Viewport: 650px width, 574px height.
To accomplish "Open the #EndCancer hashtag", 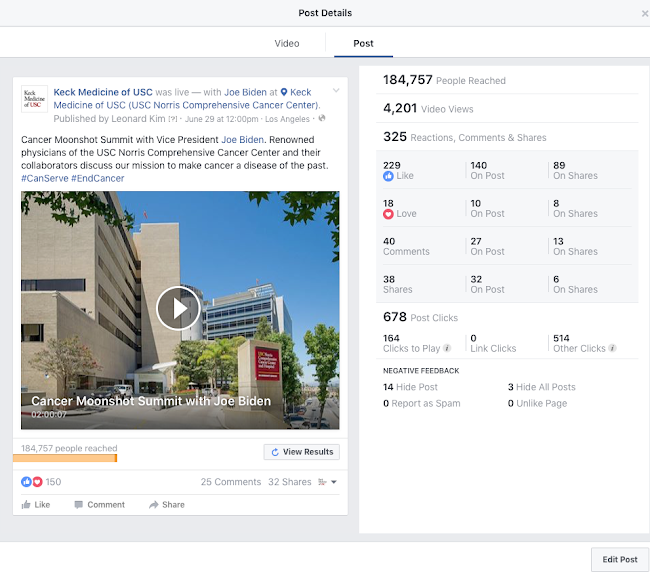I will [98, 178].
